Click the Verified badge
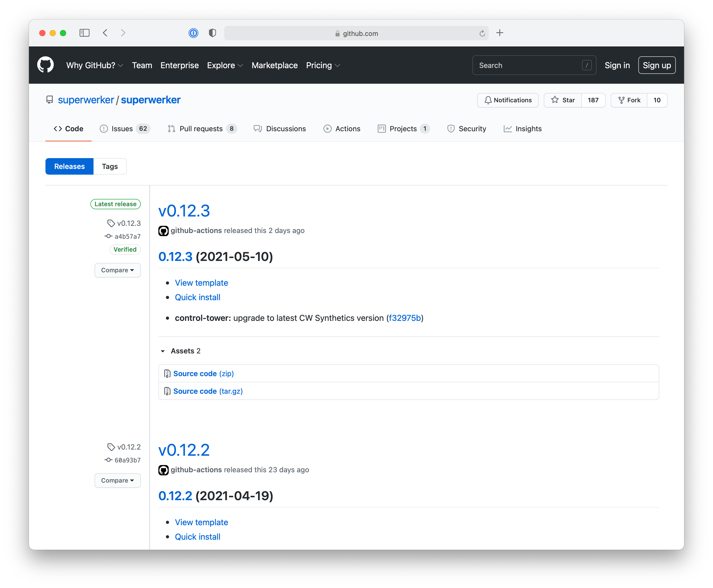This screenshot has width=713, height=588. click(125, 249)
